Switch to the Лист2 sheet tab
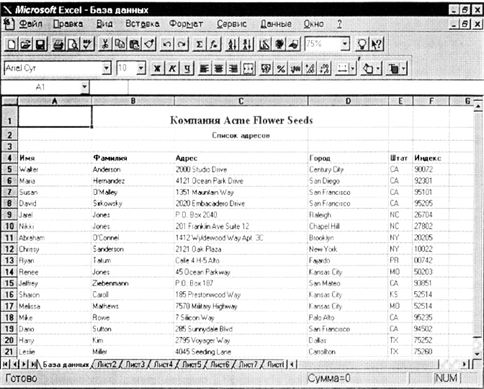Viewport: 484px width, 389px height. tap(106, 364)
